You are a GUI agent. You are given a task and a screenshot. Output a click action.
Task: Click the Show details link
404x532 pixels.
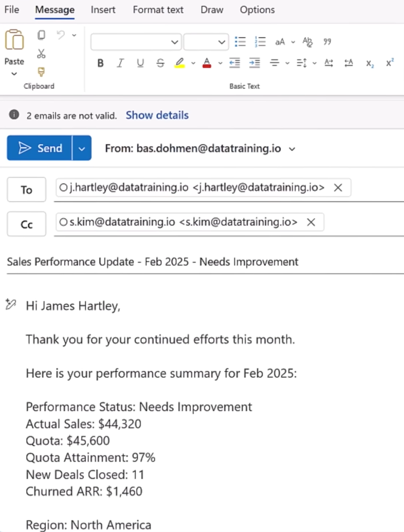coord(157,115)
